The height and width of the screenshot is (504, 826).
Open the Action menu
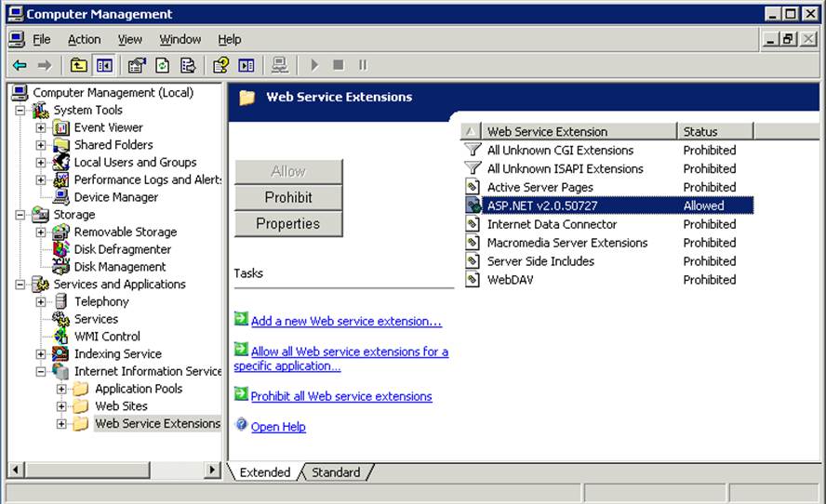click(84, 39)
